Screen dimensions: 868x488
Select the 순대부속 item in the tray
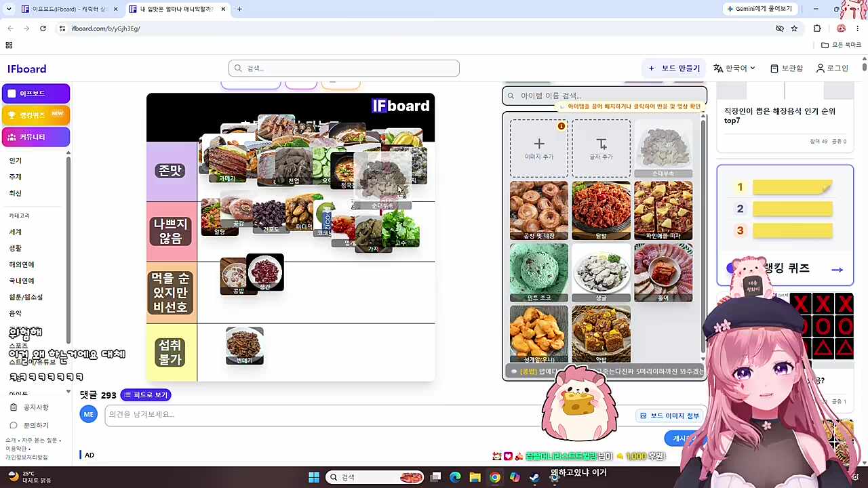(x=663, y=148)
